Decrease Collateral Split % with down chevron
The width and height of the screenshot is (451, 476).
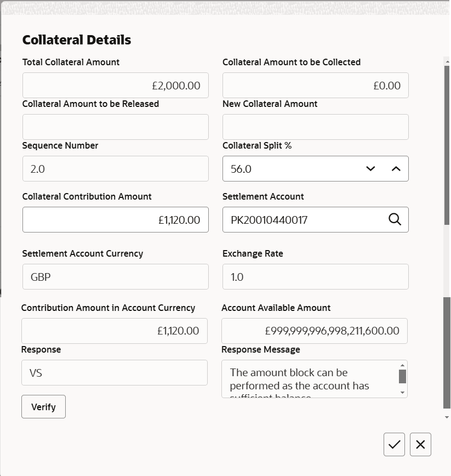click(x=370, y=168)
